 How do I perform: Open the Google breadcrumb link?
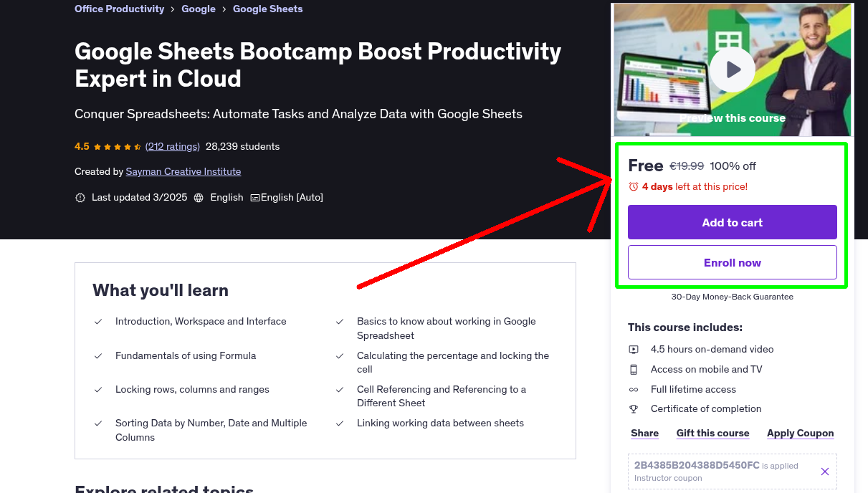click(x=199, y=9)
